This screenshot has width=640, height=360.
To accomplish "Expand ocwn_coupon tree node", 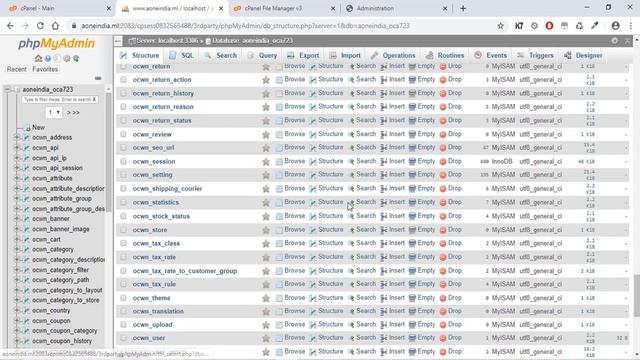I will 17,321.
